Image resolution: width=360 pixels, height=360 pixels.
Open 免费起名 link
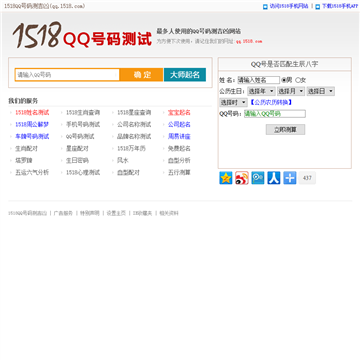(x=179, y=149)
